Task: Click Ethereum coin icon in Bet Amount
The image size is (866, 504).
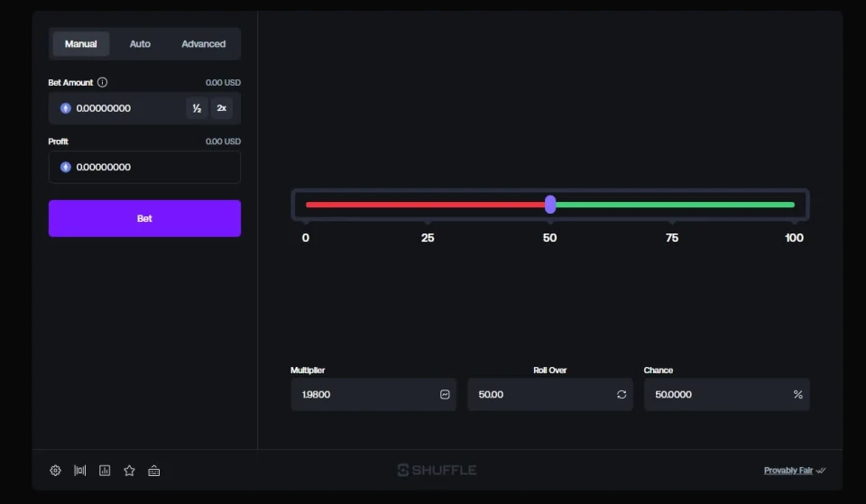Action: [65, 108]
